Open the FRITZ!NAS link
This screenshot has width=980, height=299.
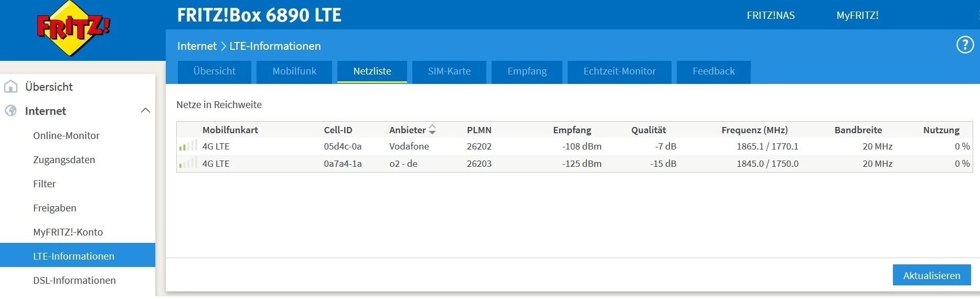[x=771, y=15]
